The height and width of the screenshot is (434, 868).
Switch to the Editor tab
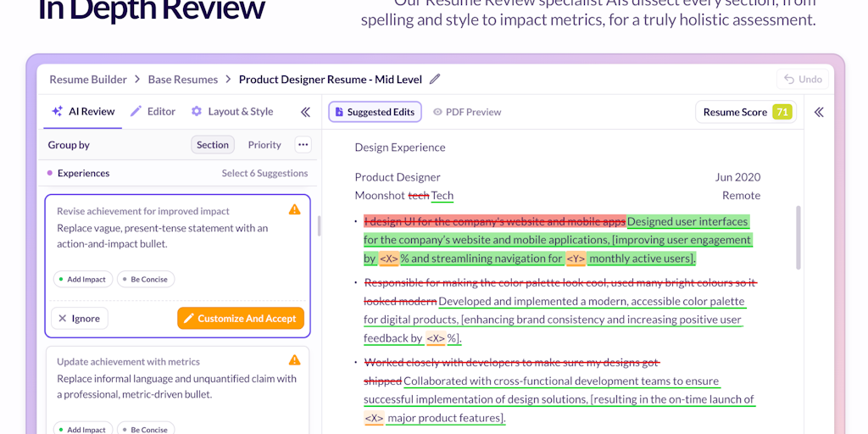click(153, 111)
